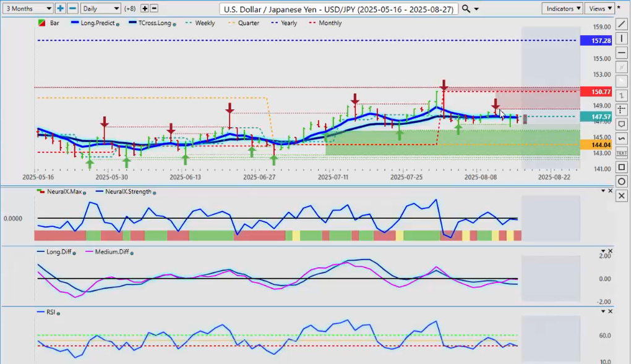Close the NeuralX indicator panel

pyautogui.click(x=610, y=190)
